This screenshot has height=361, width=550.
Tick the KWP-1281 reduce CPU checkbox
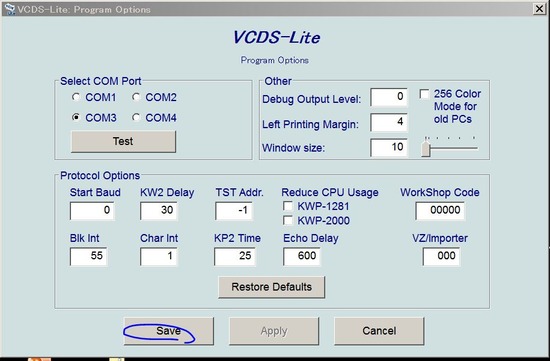click(x=288, y=206)
